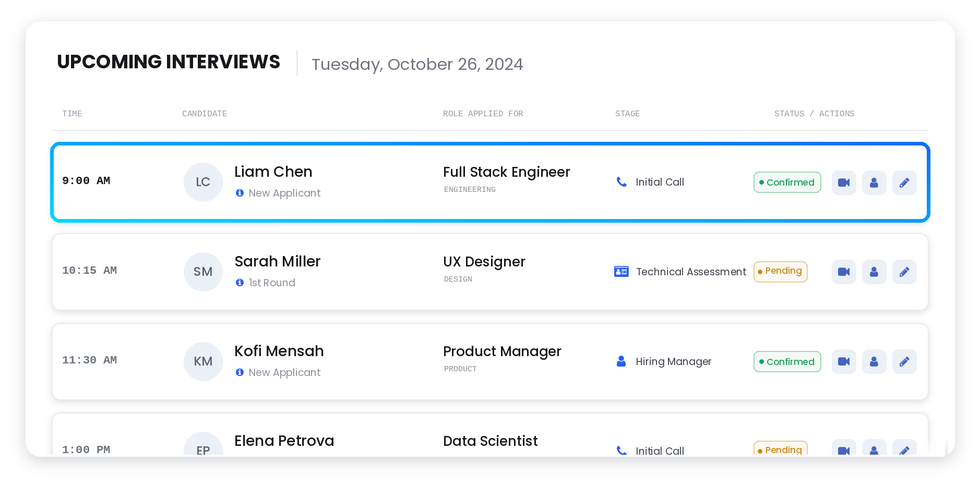The height and width of the screenshot is (486, 980).
Task: Open Elena Petrova candidate name
Action: [x=284, y=441]
